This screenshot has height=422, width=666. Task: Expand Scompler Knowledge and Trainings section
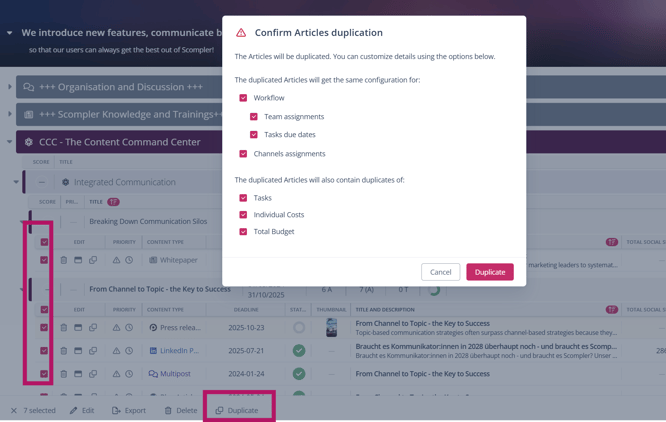click(x=10, y=114)
